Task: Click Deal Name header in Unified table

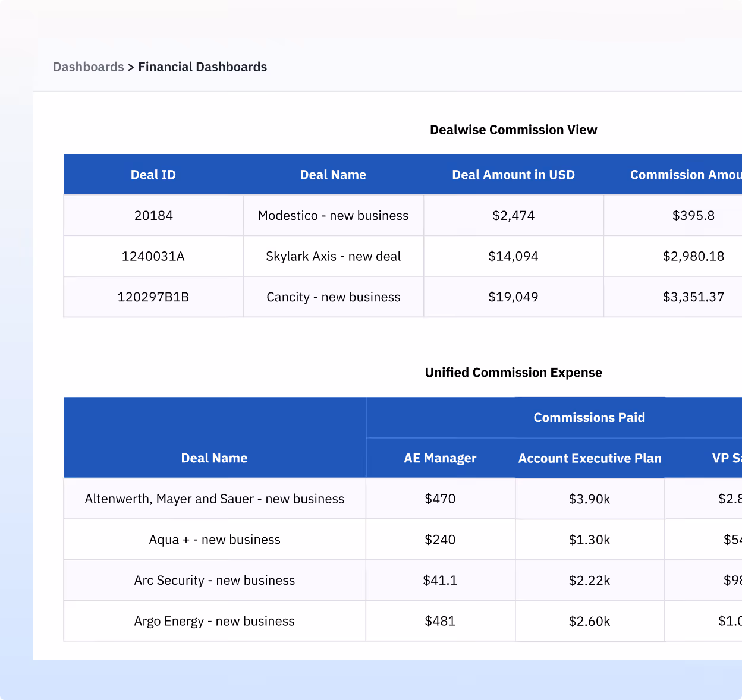Action: coord(214,458)
